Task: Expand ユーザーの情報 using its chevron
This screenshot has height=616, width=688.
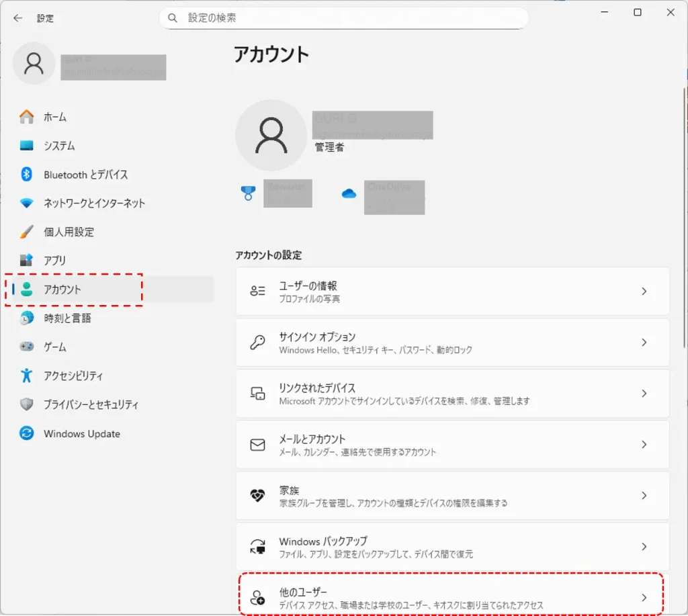Action: (x=644, y=292)
